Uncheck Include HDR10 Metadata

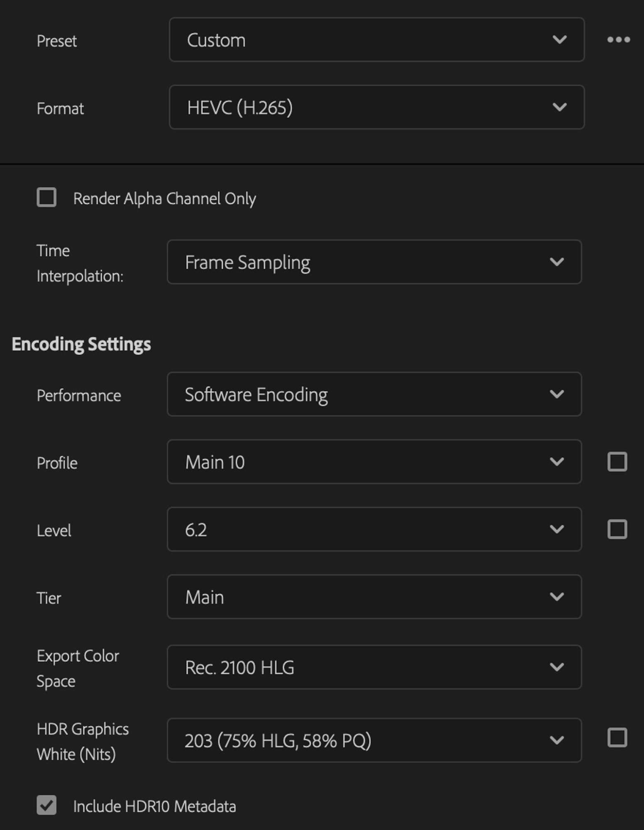pyautogui.click(x=46, y=805)
